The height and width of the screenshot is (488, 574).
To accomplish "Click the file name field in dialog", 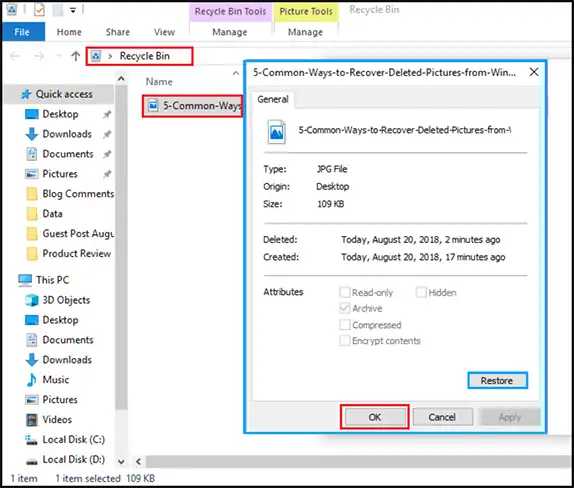I will pos(405,130).
